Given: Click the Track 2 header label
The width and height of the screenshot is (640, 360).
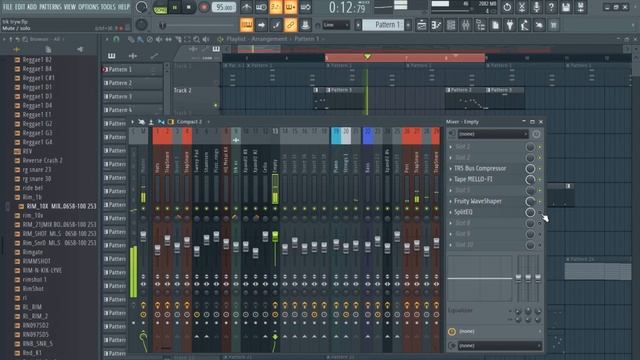Looking at the screenshot, I should pyautogui.click(x=182, y=91).
